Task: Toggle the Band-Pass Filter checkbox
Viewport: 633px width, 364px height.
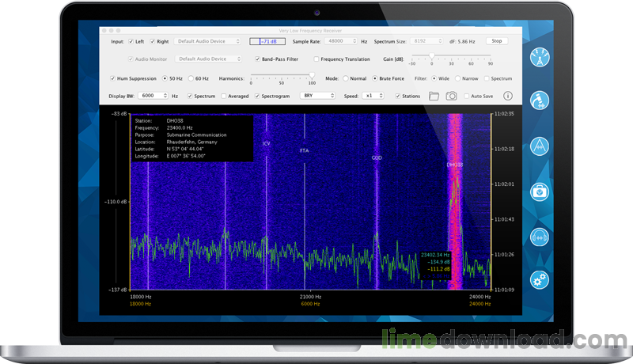Action: [x=257, y=59]
